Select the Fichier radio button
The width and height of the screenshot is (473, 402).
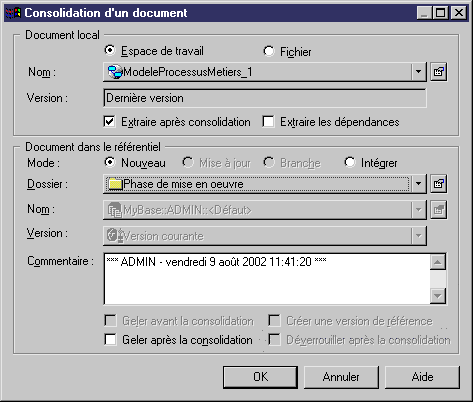point(268,51)
